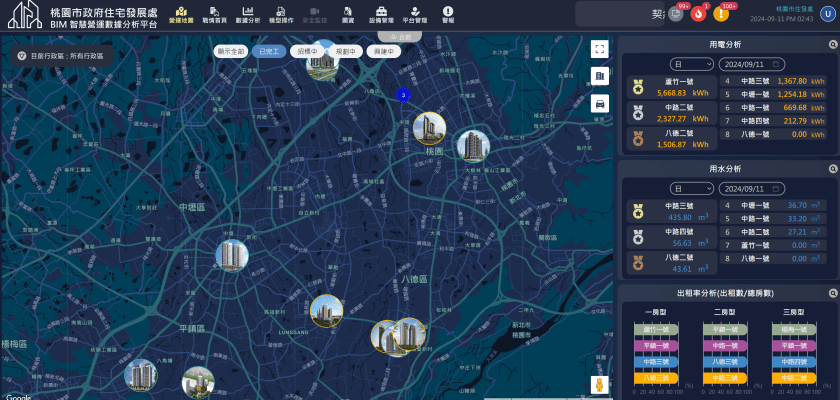Click the 警報 alert icon in navbar

point(448,14)
